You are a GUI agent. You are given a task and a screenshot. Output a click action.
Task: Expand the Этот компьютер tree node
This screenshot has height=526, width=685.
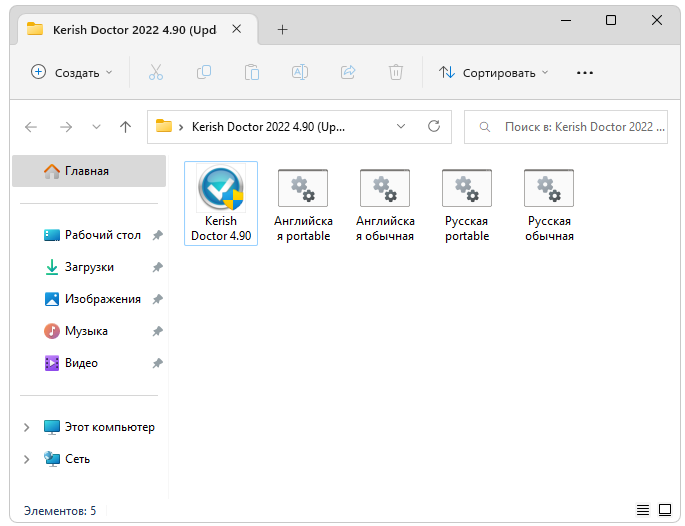(27, 427)
